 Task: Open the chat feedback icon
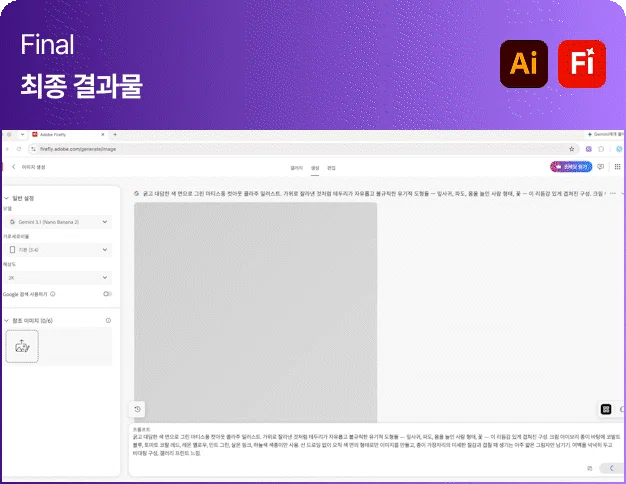(x=600, y=167)
